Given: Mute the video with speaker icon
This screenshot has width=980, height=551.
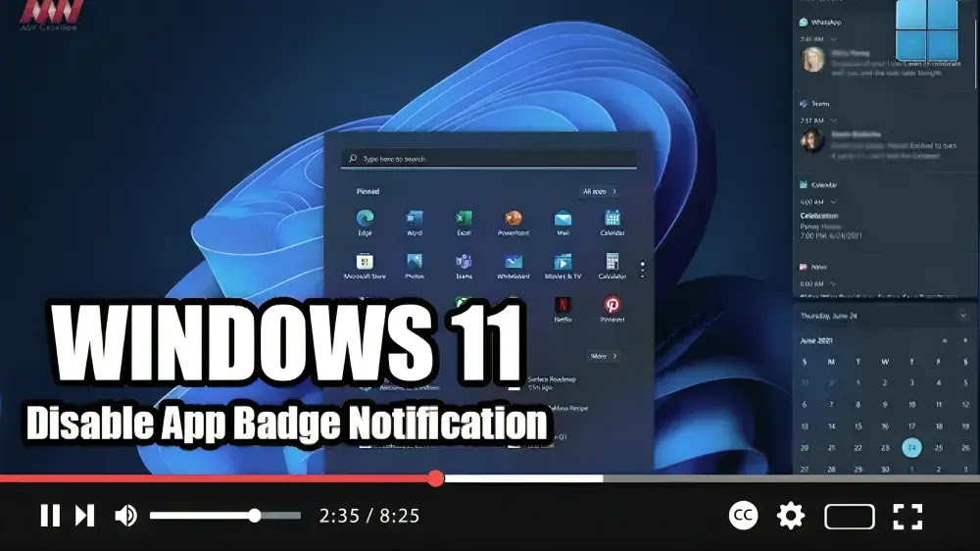Looking at the screenshot, I should click(125, 516).
